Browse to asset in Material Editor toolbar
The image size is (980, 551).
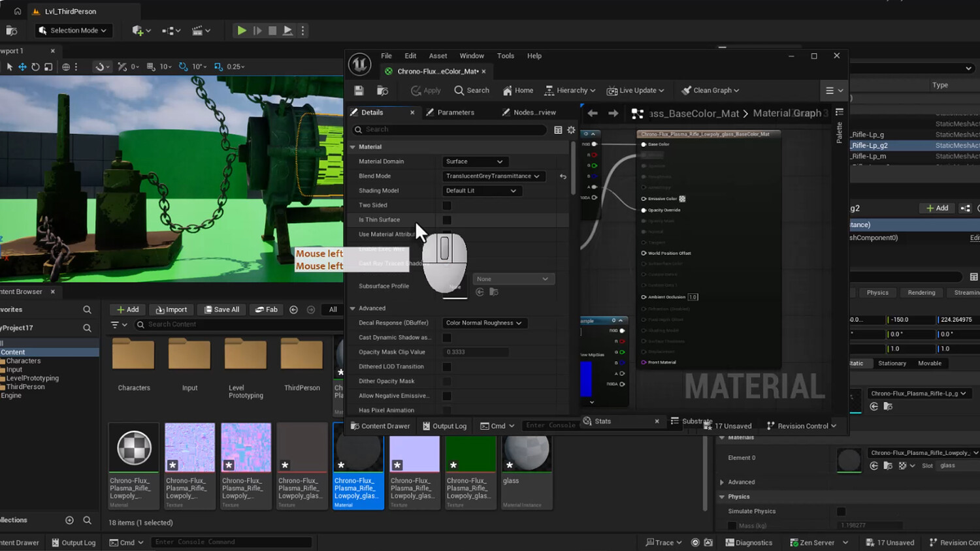point(382,91)
